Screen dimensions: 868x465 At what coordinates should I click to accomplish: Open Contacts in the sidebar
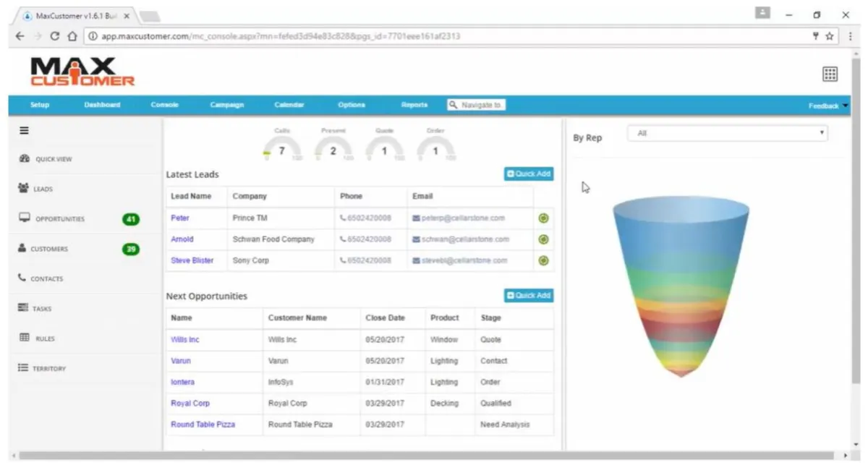pyautogui.click(x=46, y=278)
